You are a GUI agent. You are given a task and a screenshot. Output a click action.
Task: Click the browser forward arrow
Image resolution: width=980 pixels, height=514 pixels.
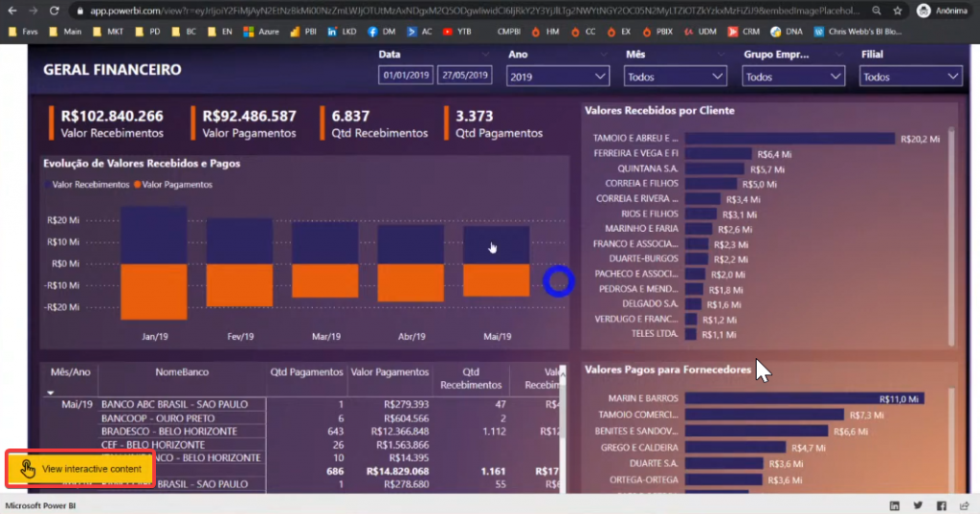coord(33,11)
